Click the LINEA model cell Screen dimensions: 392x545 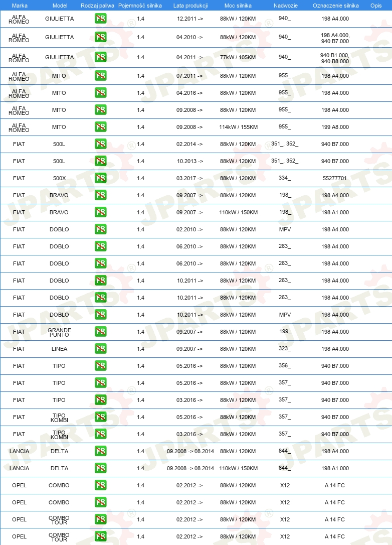[59, 349]
